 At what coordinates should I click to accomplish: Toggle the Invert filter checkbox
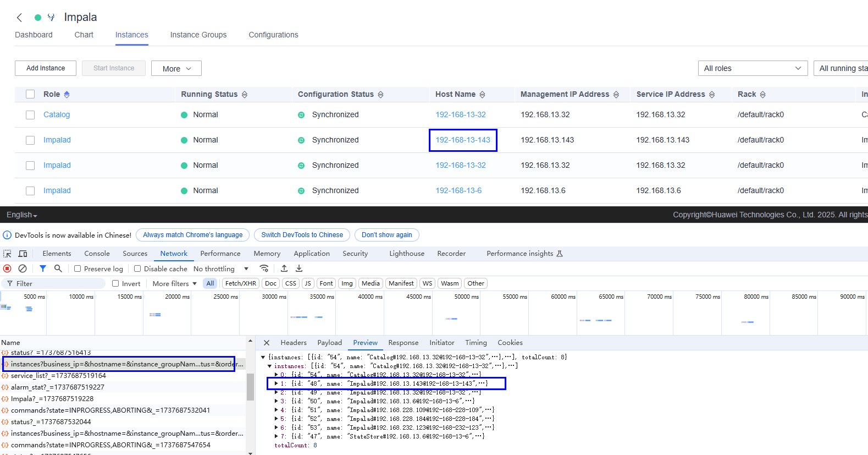(x=115, y=283)
